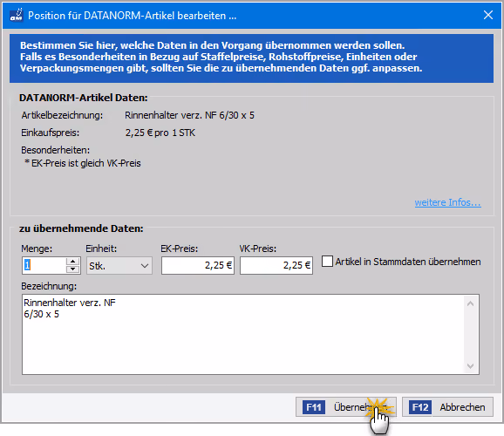Click the F11 Übernehmen button
Viewport: 504px width, 436px height.
(x=346, y=407)
